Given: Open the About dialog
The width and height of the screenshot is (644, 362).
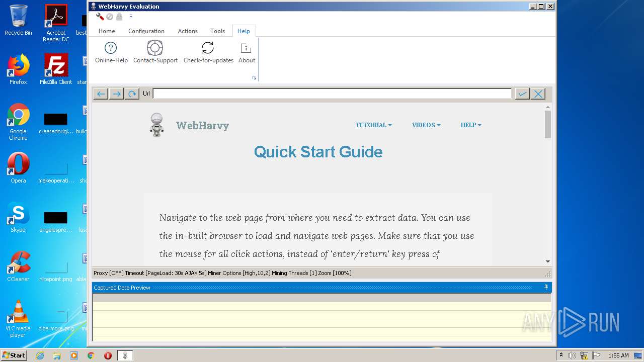Looking at the screenshot, I should [x=247, y=52].
